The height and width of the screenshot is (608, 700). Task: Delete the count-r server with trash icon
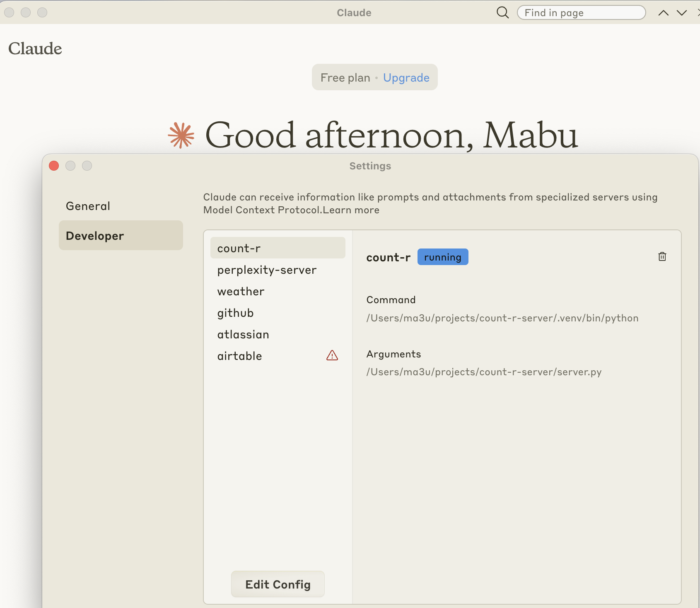(x=662, y=257)
